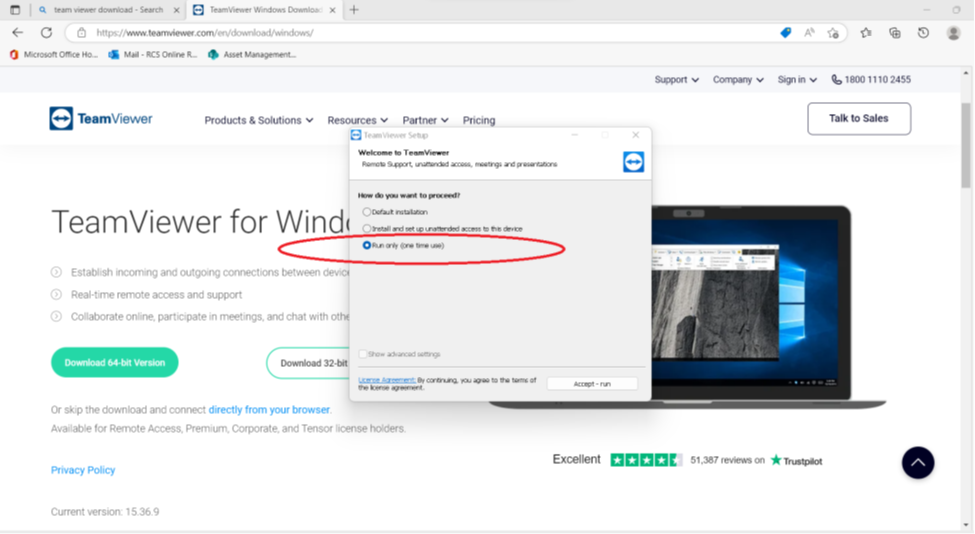975x534 pixels.
Task: Click Download 64-bit Version button
Action: coord(114,362)
